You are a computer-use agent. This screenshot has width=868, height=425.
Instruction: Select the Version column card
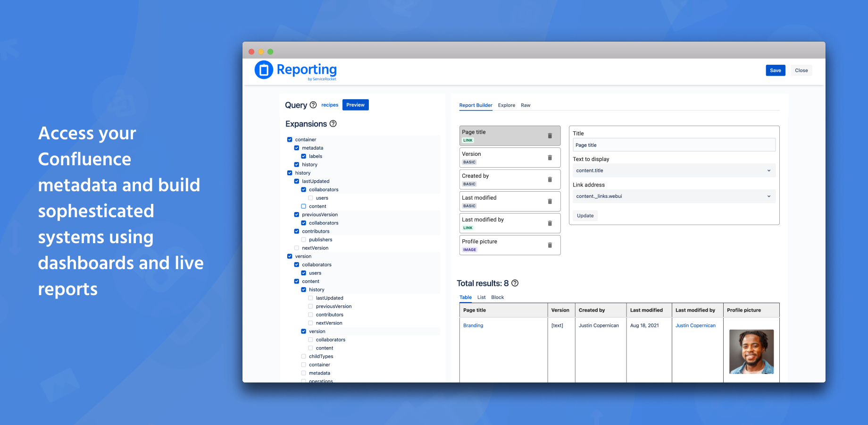510,158
